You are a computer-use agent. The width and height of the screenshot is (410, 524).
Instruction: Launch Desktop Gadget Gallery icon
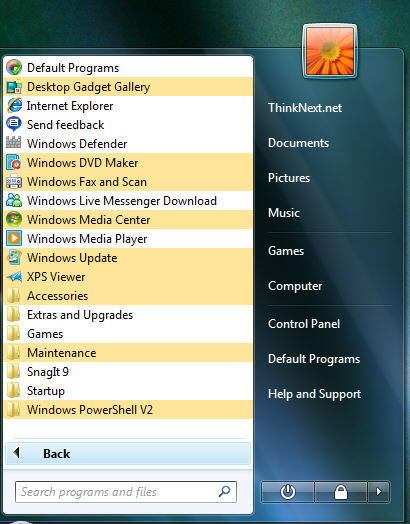click(x=14, y=87)
